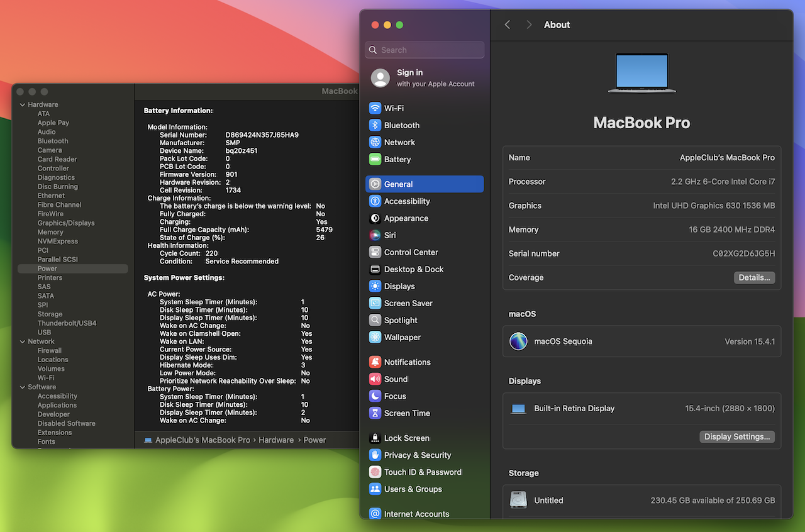Select NVMExpress in System Information sidebar
The height and width of the screenshot is (532, 805).
(x=58, y=241)
